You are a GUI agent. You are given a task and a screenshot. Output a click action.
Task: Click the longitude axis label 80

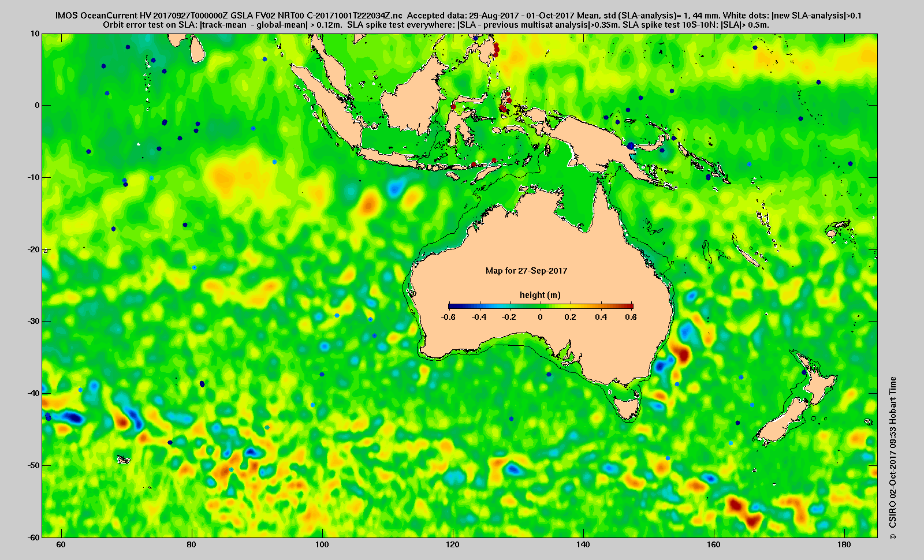pos(192,544)
